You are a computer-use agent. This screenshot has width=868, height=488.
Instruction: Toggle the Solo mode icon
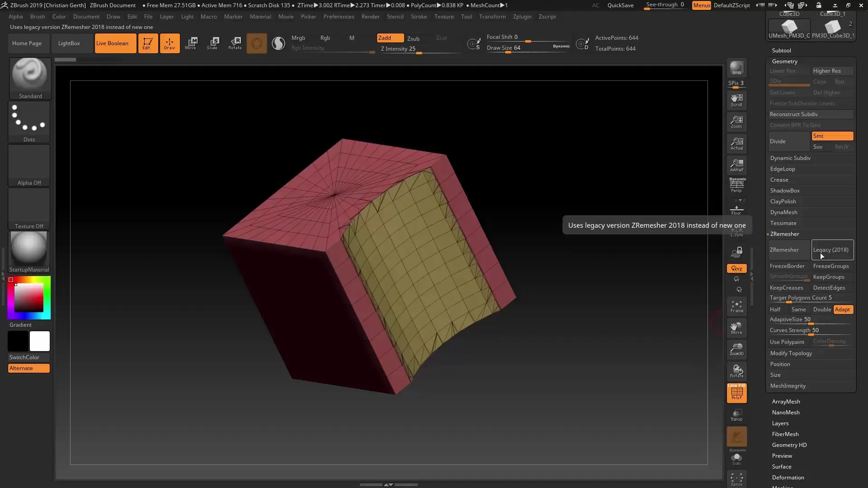736,458
